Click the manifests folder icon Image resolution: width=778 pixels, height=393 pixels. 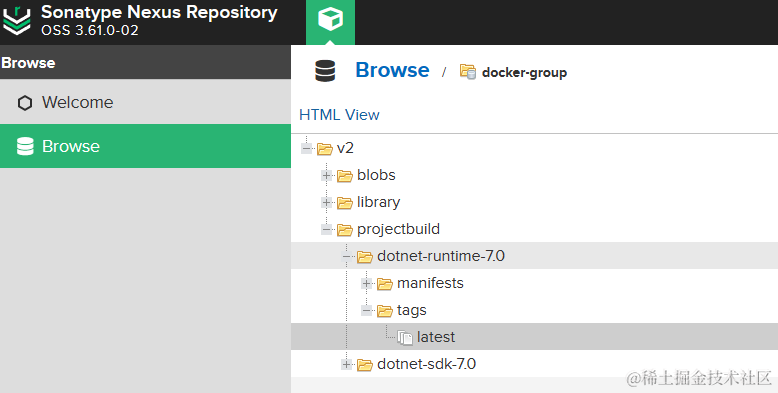(x=385, y=283)
